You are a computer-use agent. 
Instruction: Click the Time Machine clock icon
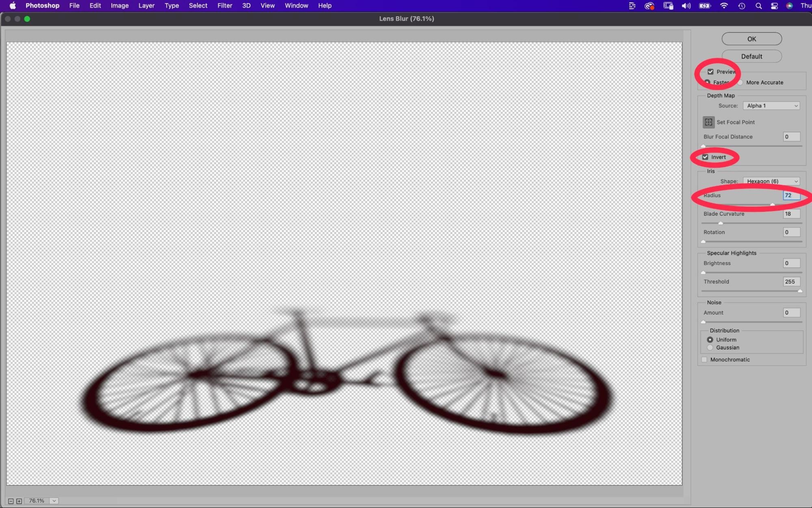pos(742,6)
